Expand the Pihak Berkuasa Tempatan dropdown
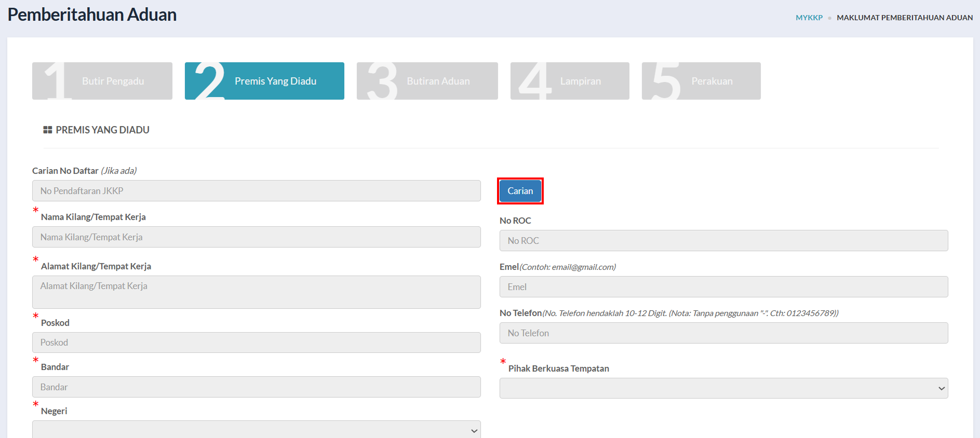This screenshot has width=980, height=438. [x=724, y=388]
